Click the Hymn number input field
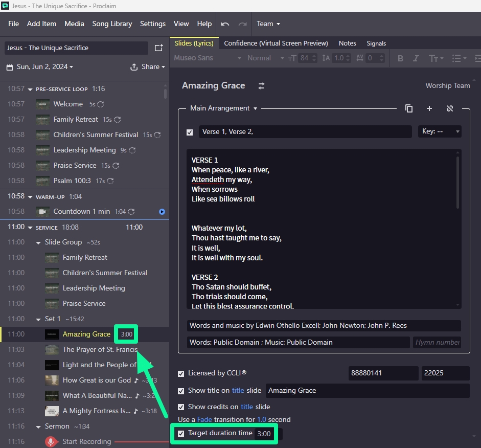Screen dimensions: 481x448 pyautogui.click(x=437, y=343)
